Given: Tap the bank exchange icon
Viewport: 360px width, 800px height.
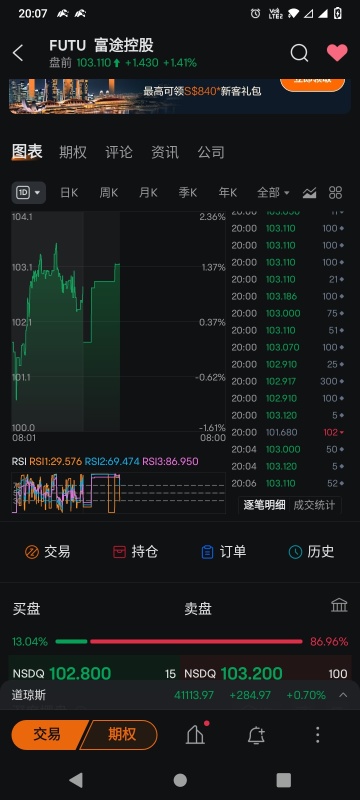Looking at the screenshot, I should click(339, 606).
